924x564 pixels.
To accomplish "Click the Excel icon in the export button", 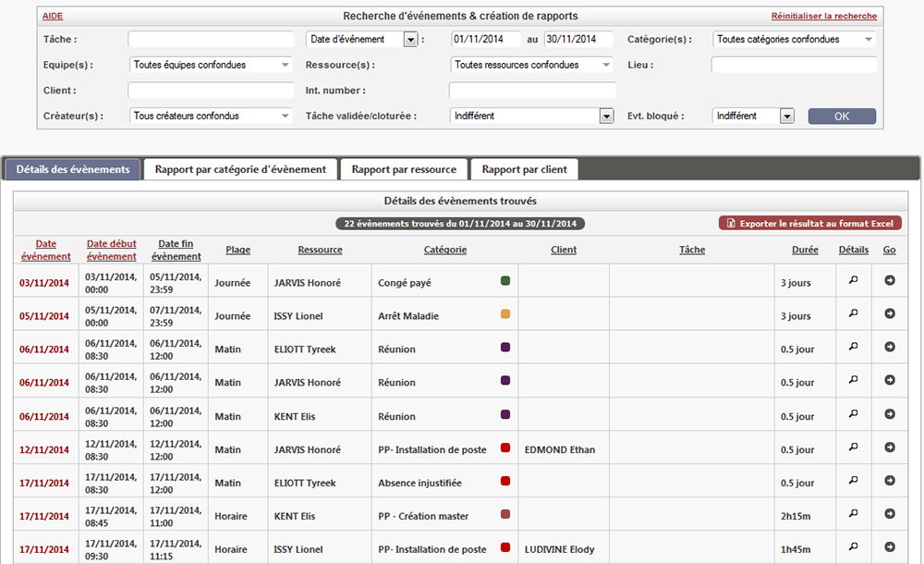I will pos(733,223).
